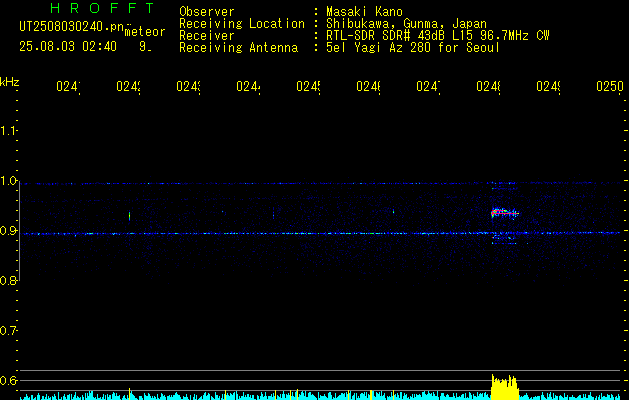Click the 'Observer' field label

pos(207,11)
